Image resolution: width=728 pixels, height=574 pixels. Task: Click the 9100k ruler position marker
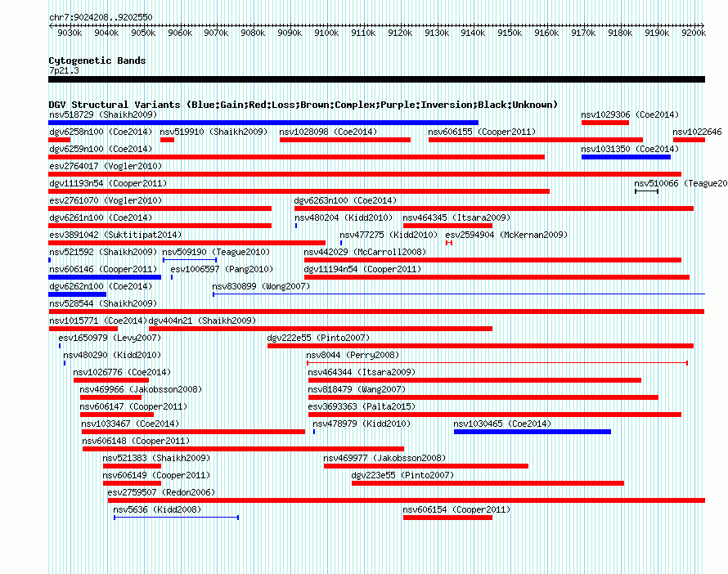point(326,33)
